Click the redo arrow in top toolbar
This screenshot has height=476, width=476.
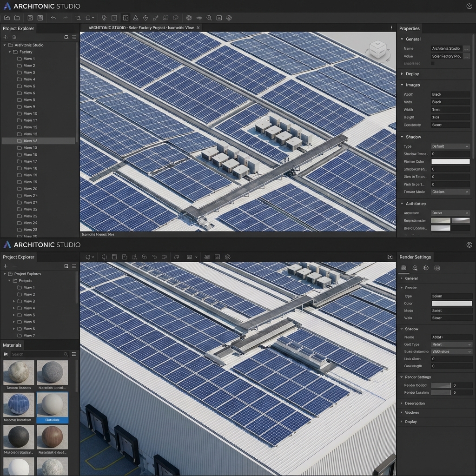coord(65,18)
